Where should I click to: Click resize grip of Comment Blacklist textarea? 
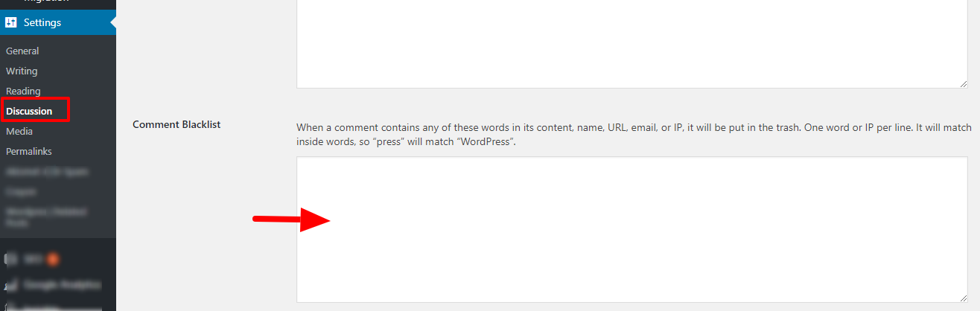click(x=962, y=297)
